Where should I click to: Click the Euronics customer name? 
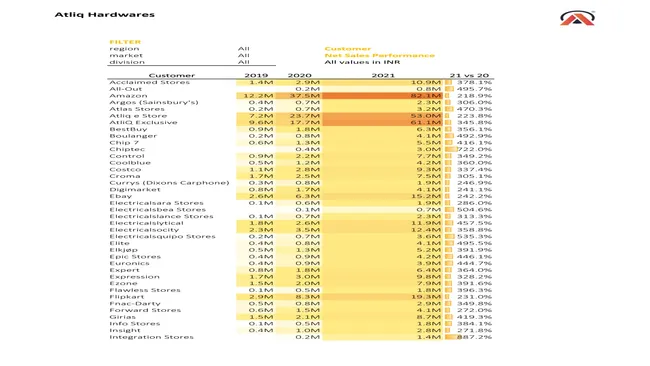(x=129, y=263)
